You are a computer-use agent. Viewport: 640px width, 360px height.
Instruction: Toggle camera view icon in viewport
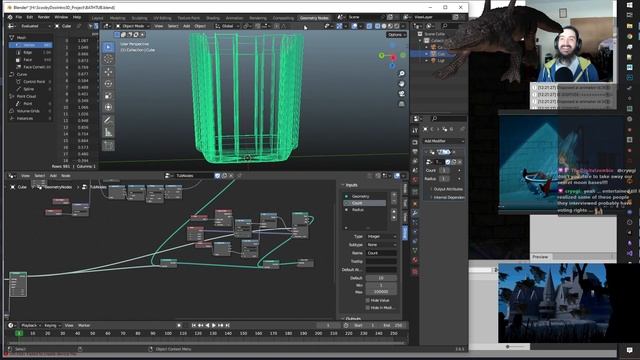(402, 94)
